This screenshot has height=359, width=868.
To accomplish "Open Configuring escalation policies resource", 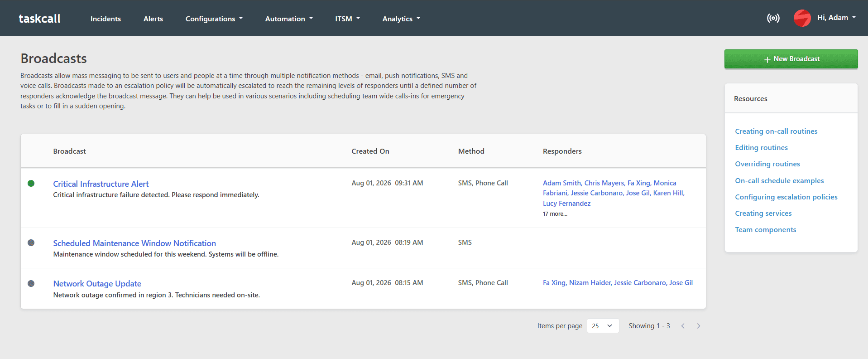I will pos(786,197).
